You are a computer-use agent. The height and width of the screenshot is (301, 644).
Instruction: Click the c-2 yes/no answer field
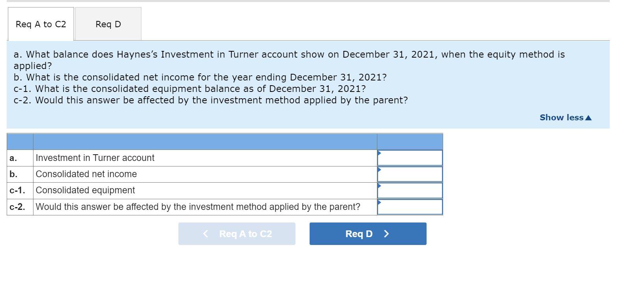point(410,206)
